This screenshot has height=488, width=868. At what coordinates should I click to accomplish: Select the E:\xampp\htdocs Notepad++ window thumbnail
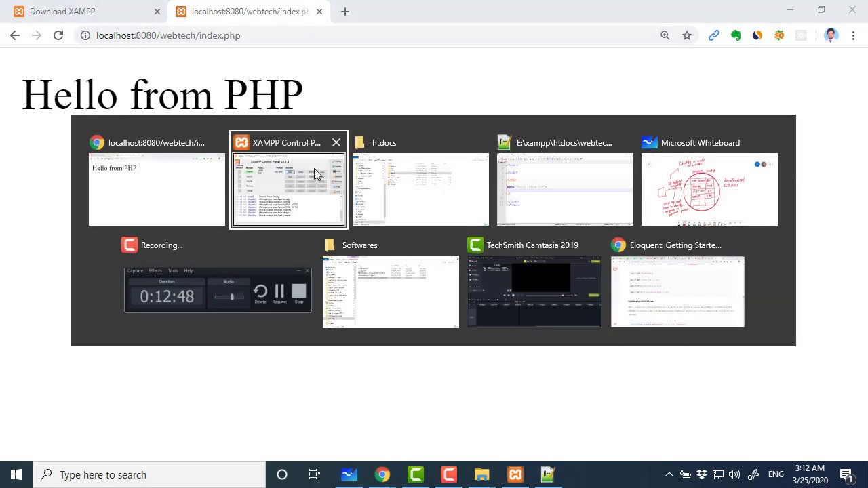[565, 189]
